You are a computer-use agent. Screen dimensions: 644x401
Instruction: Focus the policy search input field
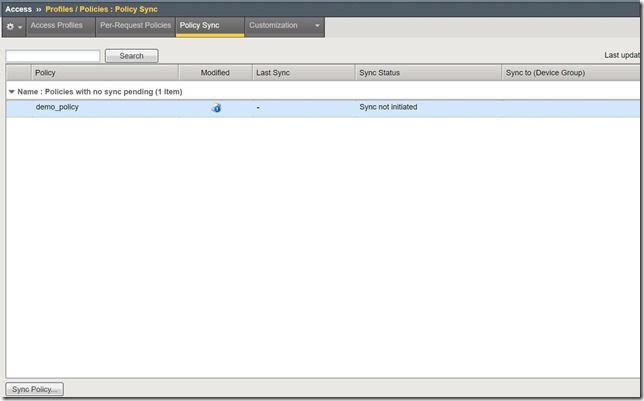(53, 56)
